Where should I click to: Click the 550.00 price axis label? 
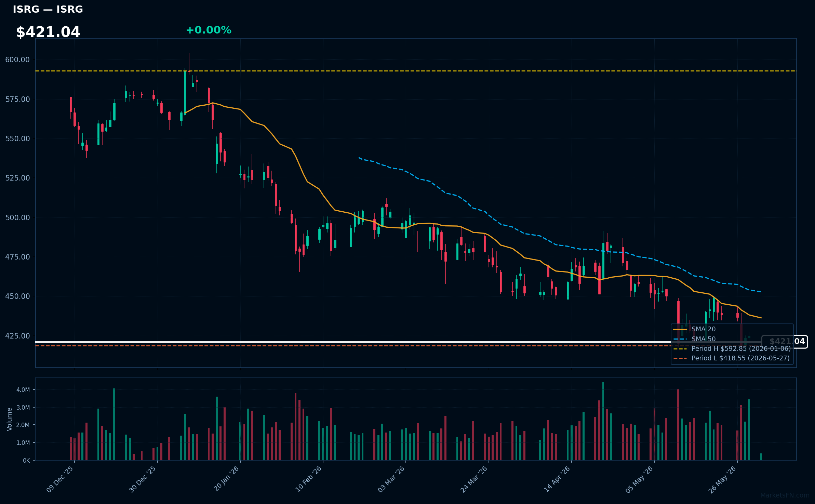pos(17,139)
